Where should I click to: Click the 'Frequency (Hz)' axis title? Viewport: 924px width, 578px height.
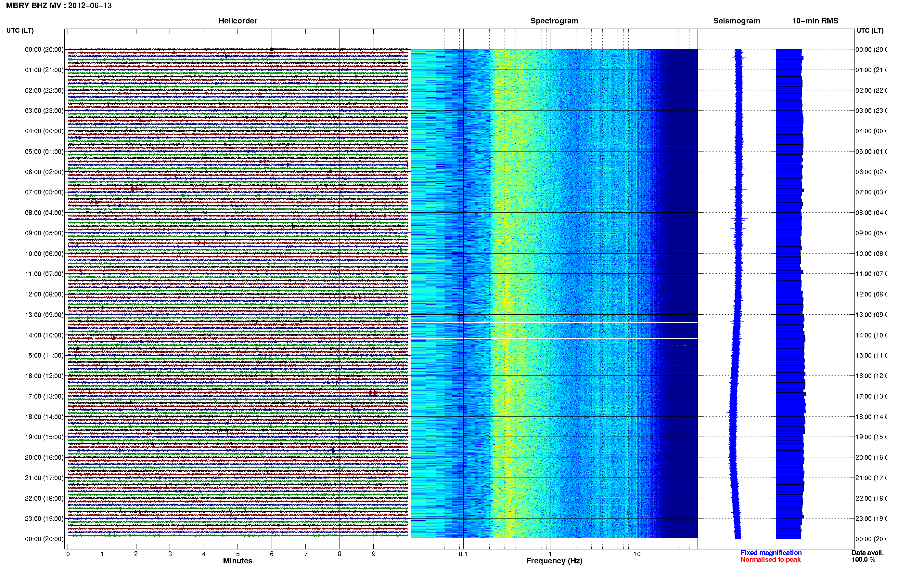[554, 561]
